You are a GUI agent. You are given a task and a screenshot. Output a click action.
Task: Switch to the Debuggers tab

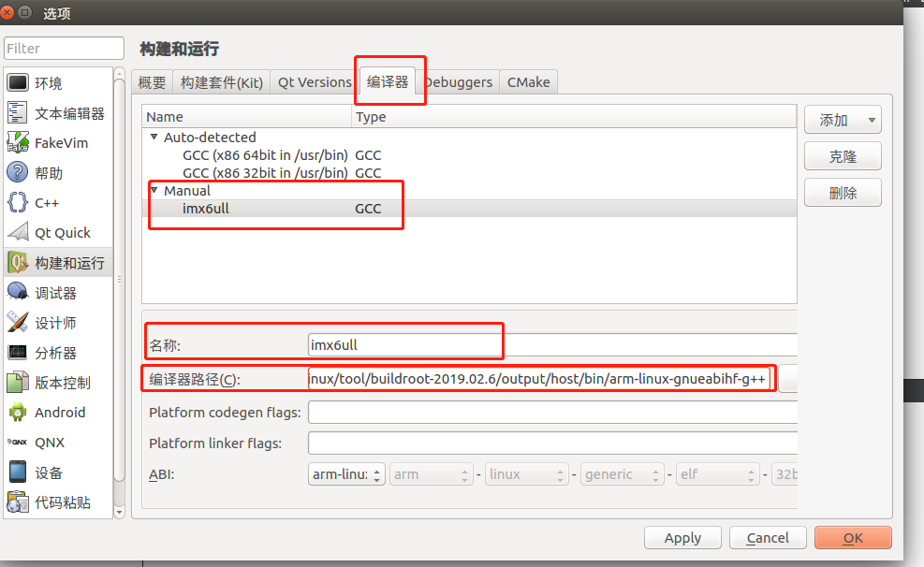pos(458,81)
